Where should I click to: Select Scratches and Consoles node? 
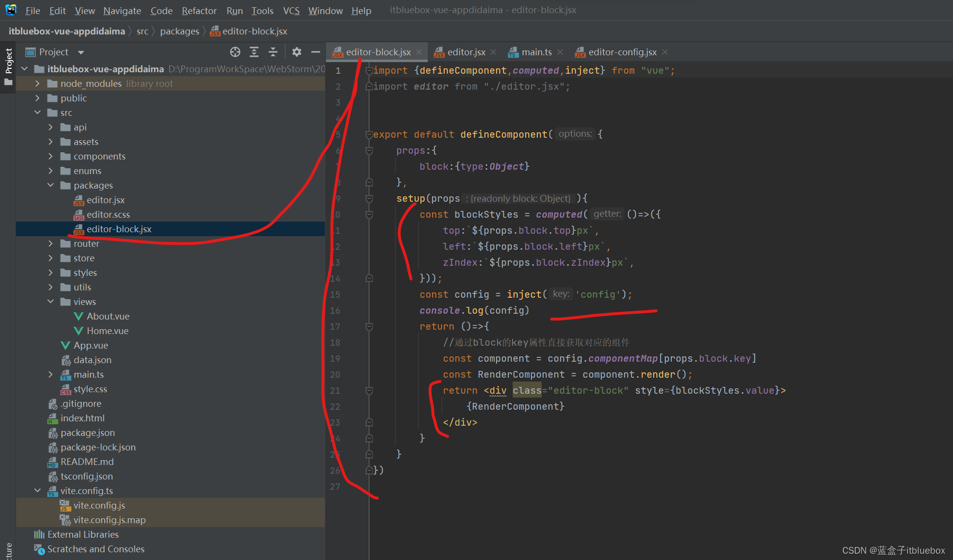coord(96,549)
